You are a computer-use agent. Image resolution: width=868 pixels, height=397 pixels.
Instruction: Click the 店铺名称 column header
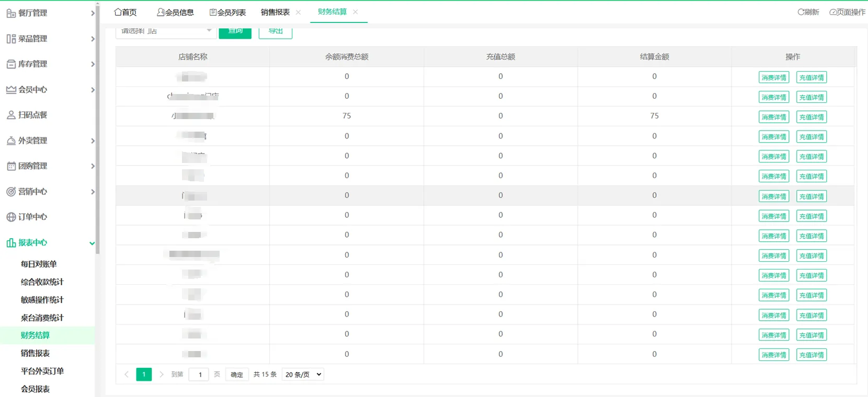click(x=193, y=57)
